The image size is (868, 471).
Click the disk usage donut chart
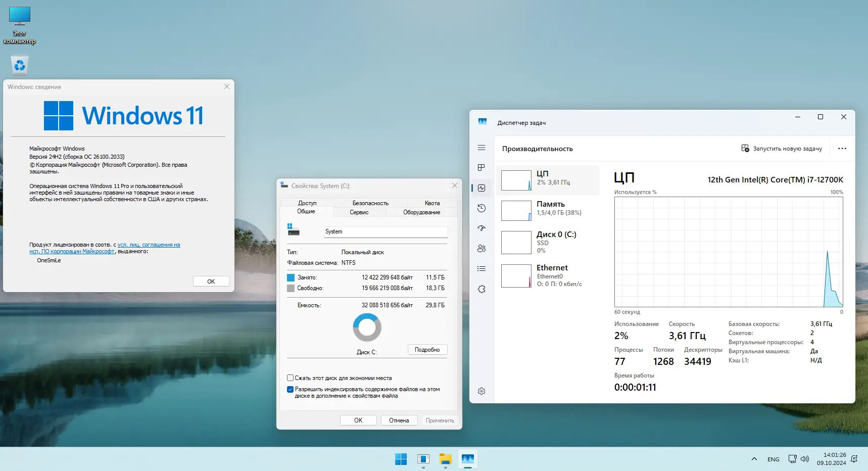coord(367,327)
